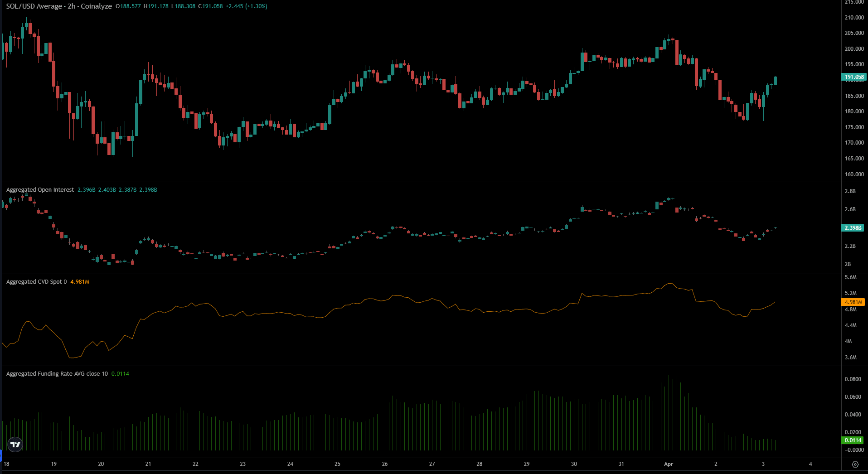The height and width of the screenshot is (474, 868).
Task: Click the funding rate tag 0.0114
Action: [853, 440]
